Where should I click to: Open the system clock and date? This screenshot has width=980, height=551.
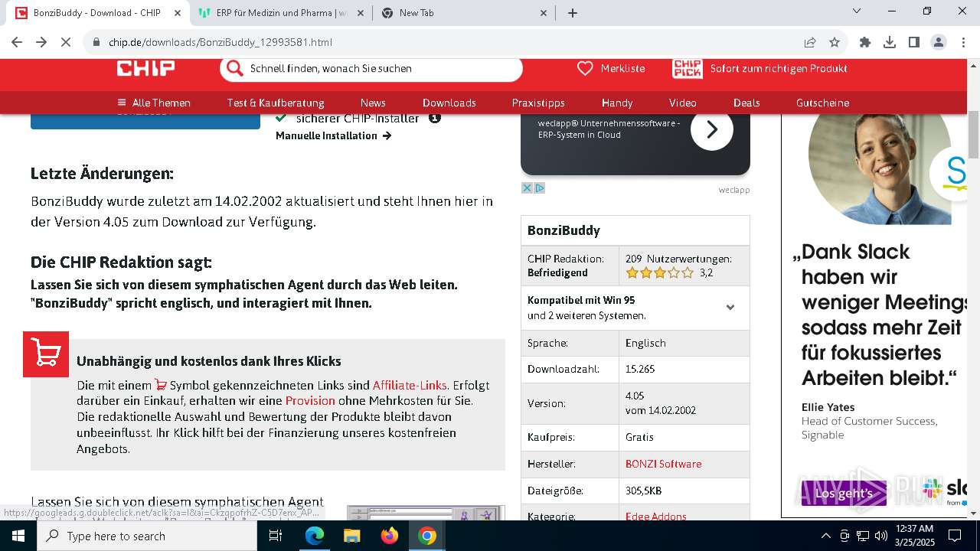tap(914, 536)
